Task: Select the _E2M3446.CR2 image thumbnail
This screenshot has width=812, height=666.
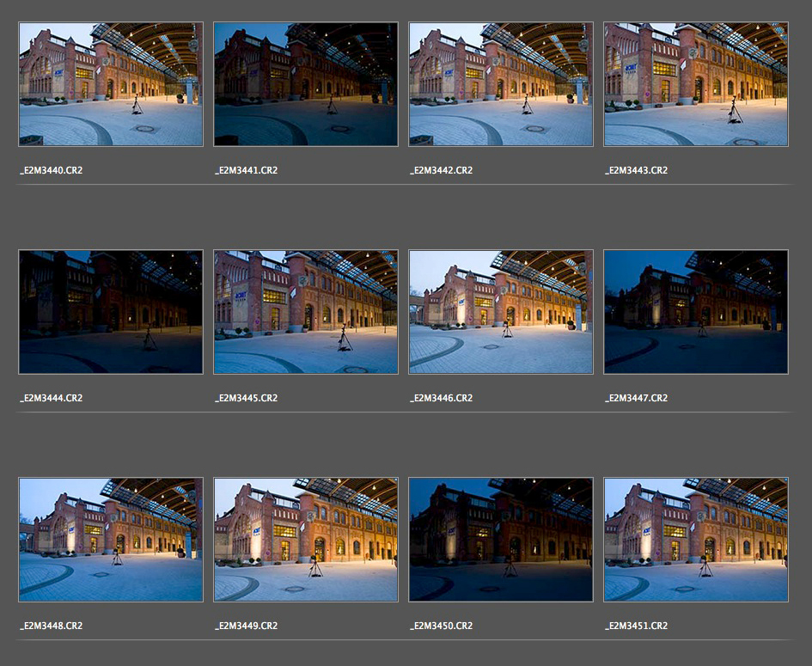Action: click(x=501, y=312)
